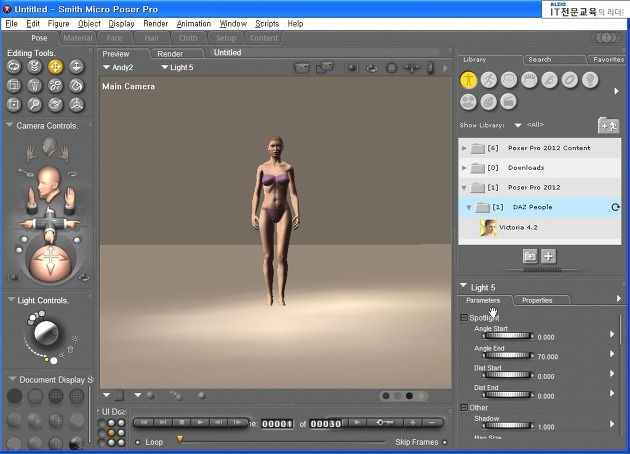This screenshot has height=454, width=630.
Task: Collapse the Spotlight parameter group
Action: coord(464,317)
